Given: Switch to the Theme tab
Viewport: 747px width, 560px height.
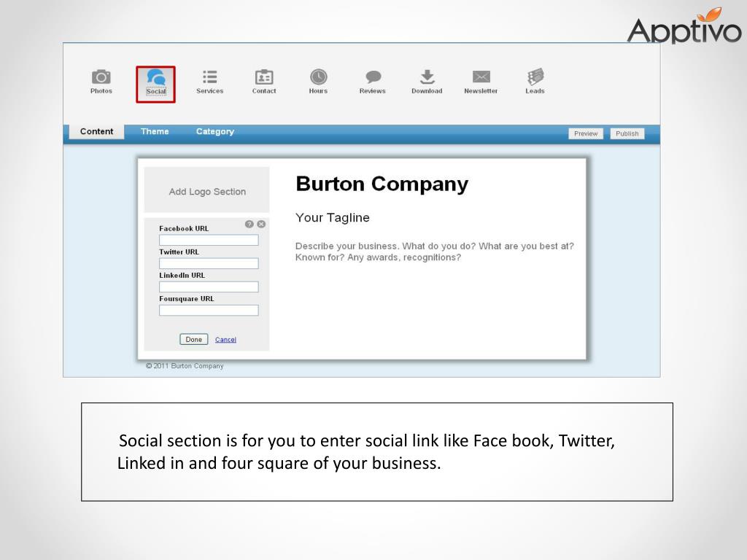Looking at the screenshot, I should point(155,131).
